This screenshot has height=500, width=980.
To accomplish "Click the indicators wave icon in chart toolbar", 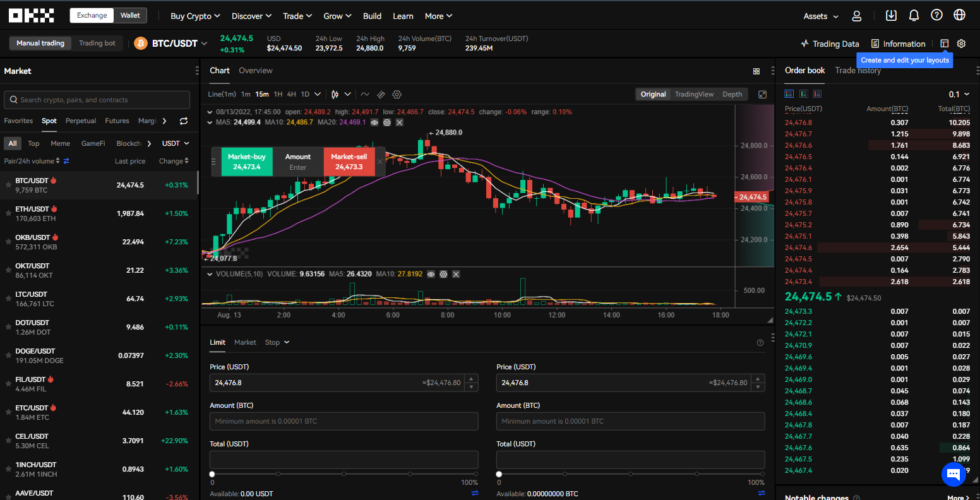I will point(365,94).
